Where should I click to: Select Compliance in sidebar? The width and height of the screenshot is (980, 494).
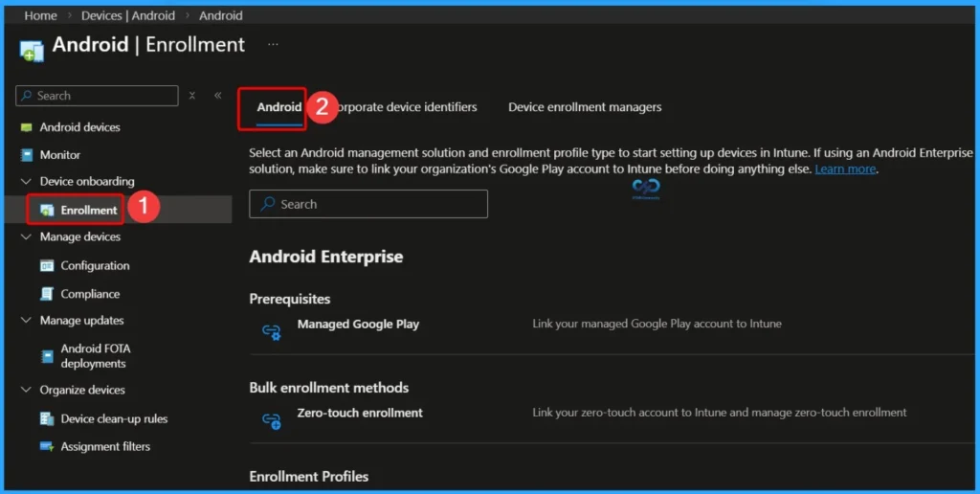(x=90, y=294)
